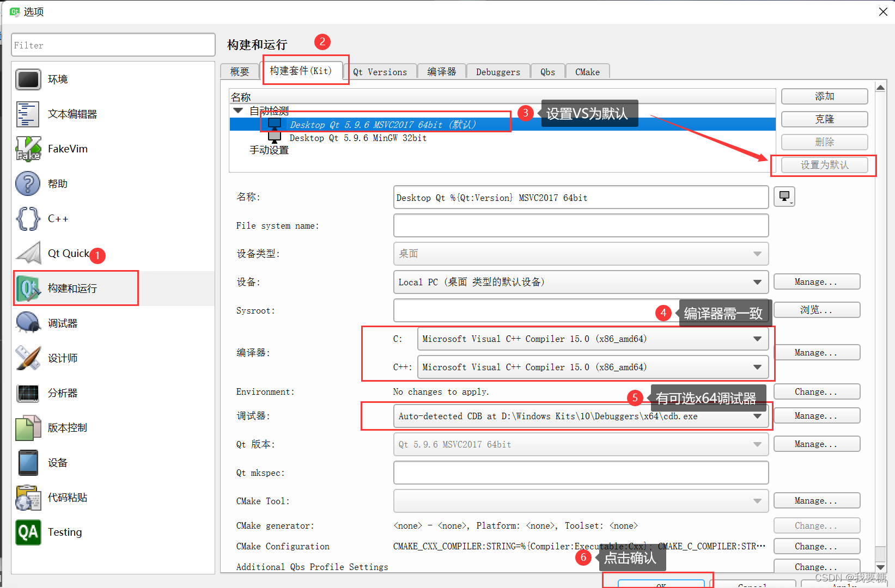
Task: Close the 选项 dialog window
Action: coord(883,11)
